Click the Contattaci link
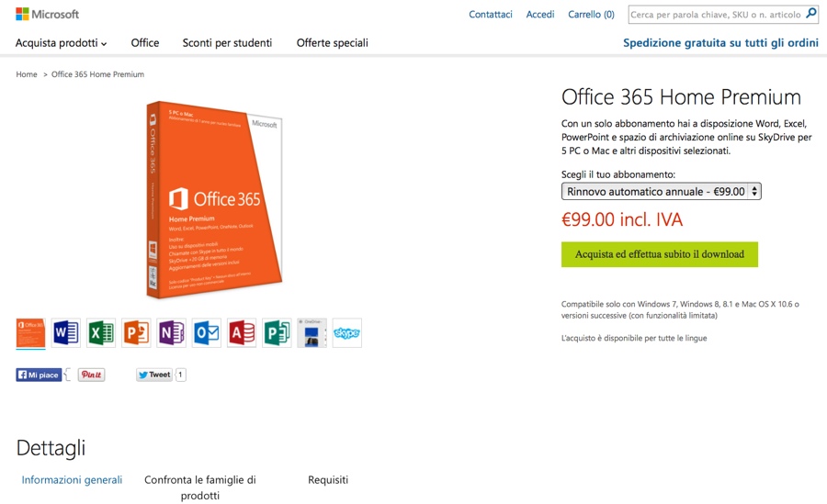This screenshot has height=504, width=827. tap(491, 15)
